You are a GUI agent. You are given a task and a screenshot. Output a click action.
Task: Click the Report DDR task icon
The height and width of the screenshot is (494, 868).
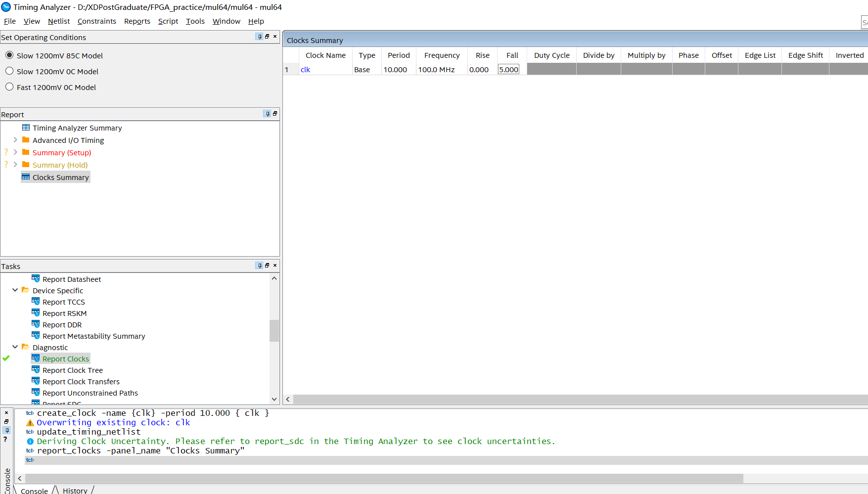pyautogui.click(x=36, y=324)
